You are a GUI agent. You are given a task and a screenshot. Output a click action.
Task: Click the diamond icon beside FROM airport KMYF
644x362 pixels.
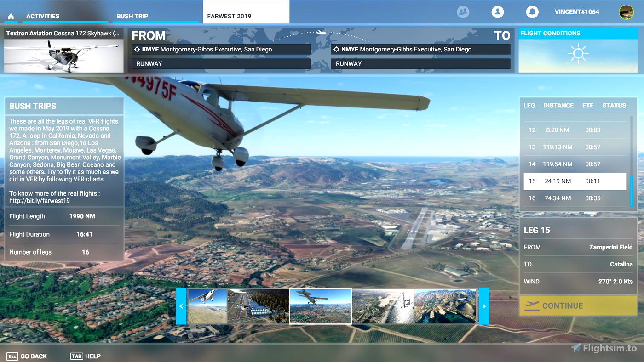click(x=137, y=49)
